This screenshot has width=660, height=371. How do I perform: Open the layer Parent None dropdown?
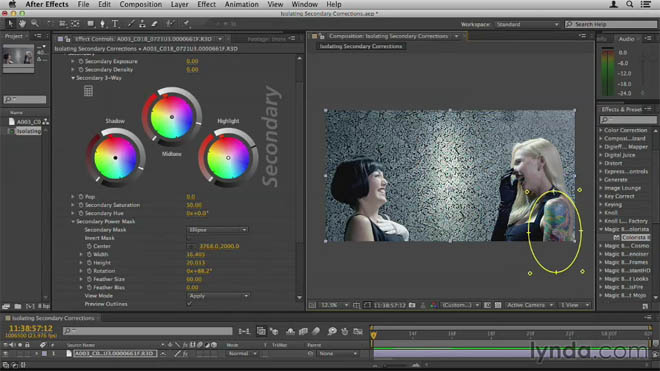click(338, 354)
